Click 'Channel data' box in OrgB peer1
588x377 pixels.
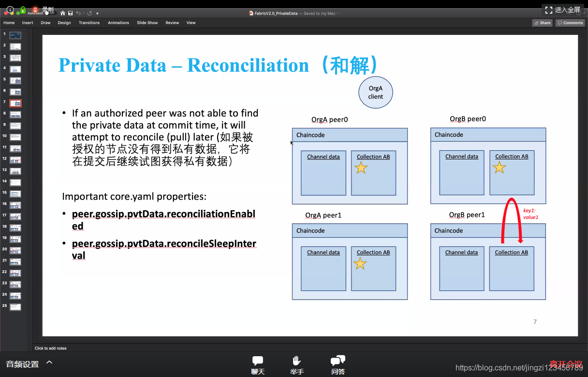point(461,269)
